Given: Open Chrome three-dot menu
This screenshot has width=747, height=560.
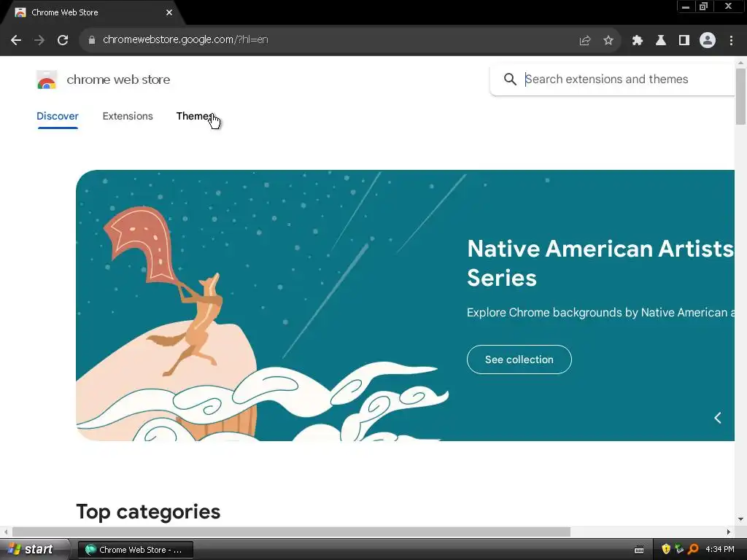Looking at the screenshot, I should pos(731,41).
